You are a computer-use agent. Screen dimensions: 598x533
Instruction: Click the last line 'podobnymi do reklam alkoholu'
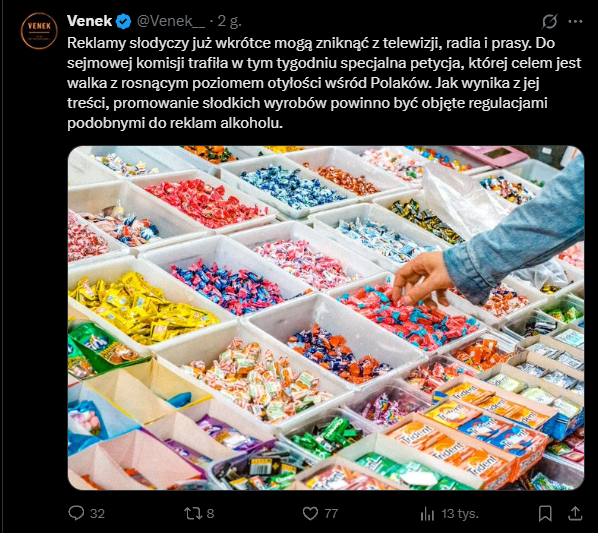point(175,123)
